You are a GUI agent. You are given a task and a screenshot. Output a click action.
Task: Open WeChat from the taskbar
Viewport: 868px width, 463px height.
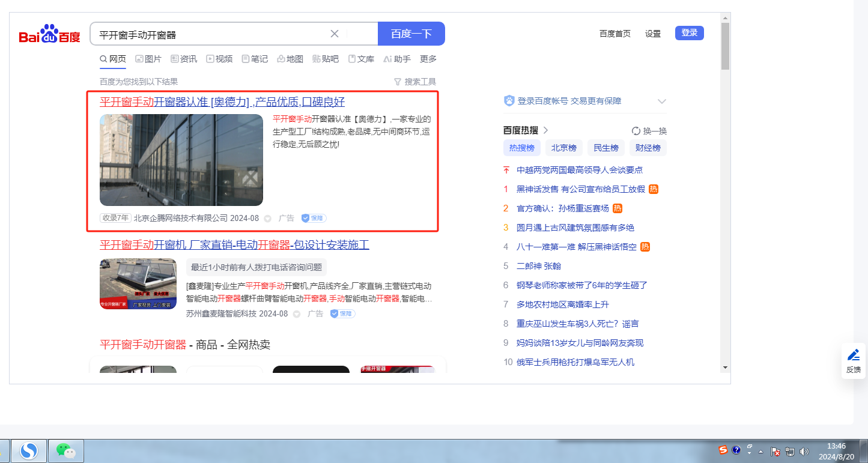[x=65, y=450]
